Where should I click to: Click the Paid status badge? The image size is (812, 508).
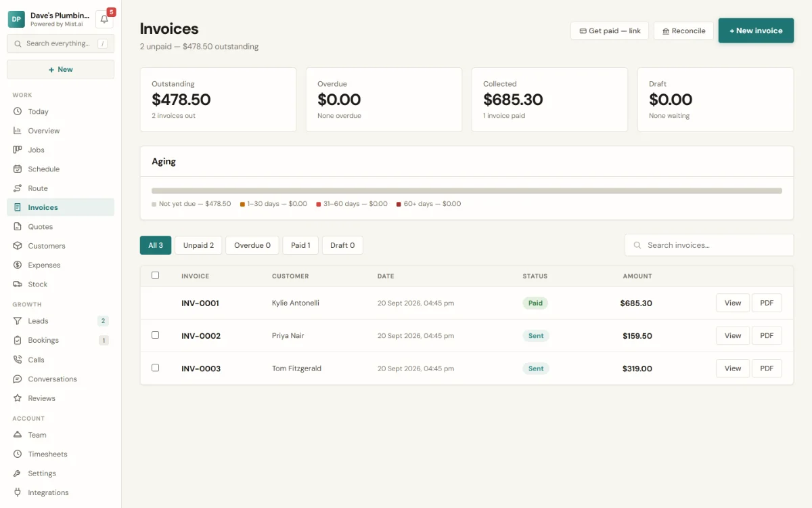click(535, 303)
